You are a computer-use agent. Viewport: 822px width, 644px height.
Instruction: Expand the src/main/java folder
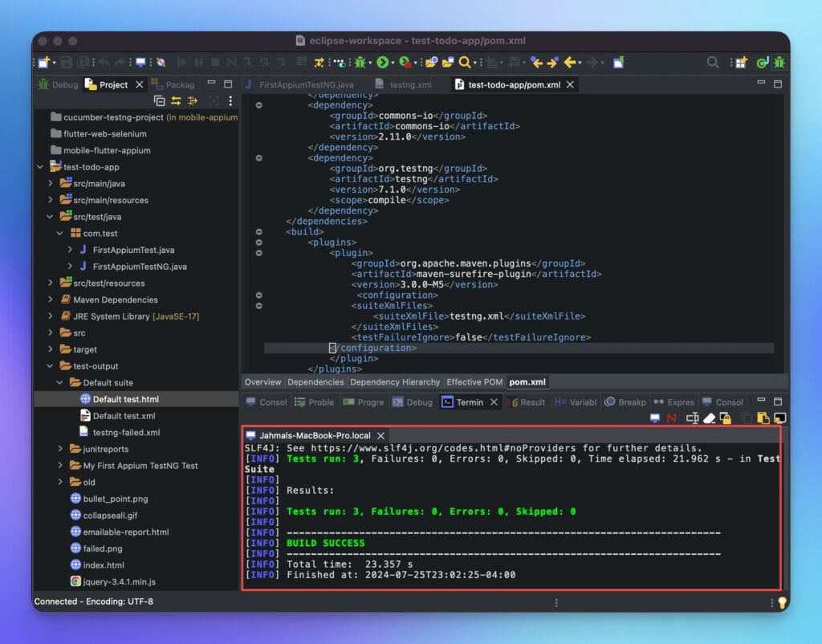[51, 184]
